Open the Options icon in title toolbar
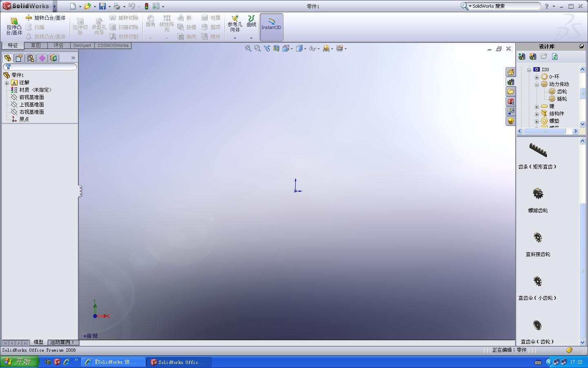Screen dimensions: 588x368 point(156,6)
